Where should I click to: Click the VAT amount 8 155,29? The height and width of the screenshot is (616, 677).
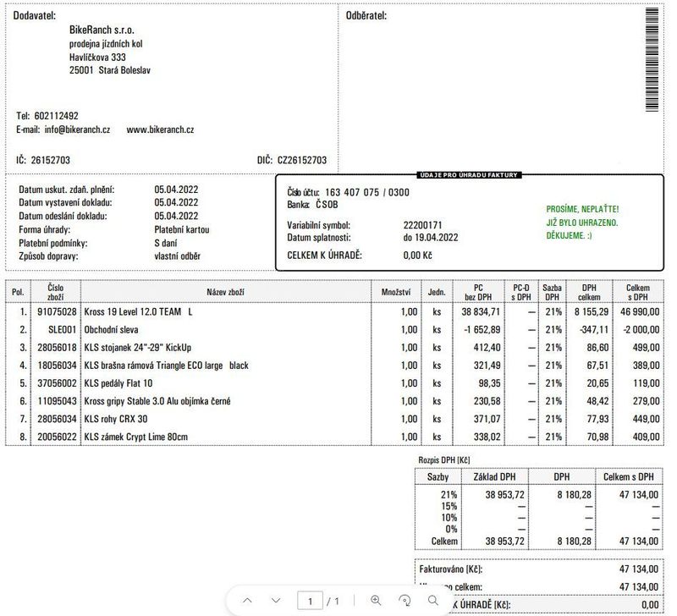[x=591, y=311]
